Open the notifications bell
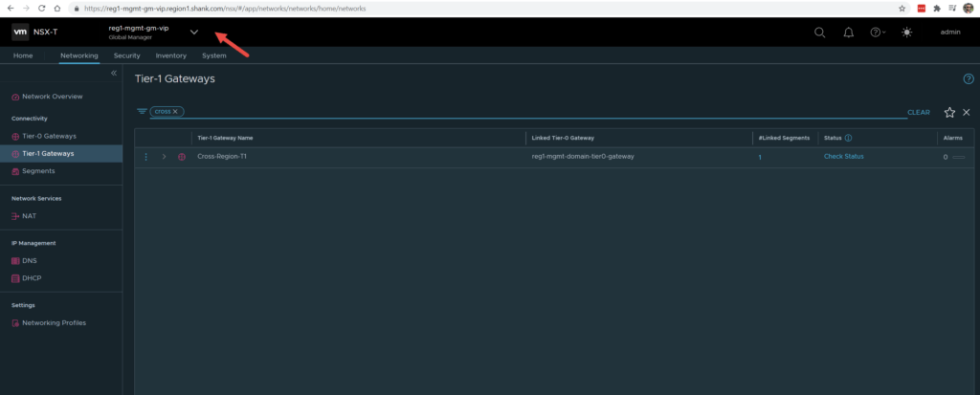The width and height of the screenshot is (980, 395). pyautogui.click(x=849, y=33)
